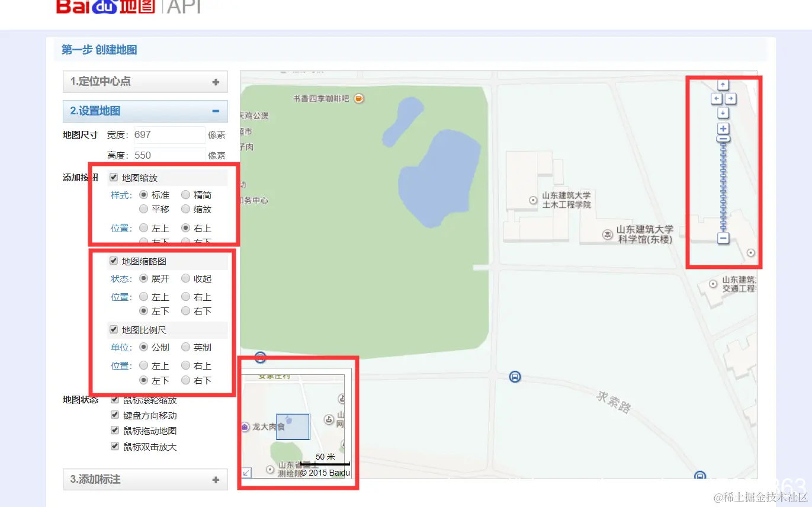Disable 鼠标双击放大 map state

(x=114, y=446)
